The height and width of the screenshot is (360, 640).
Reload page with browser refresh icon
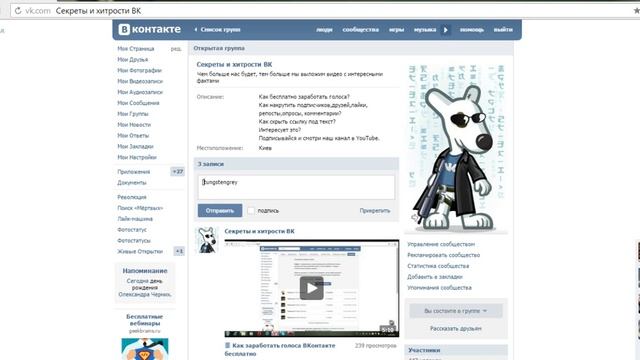point(18,11)
